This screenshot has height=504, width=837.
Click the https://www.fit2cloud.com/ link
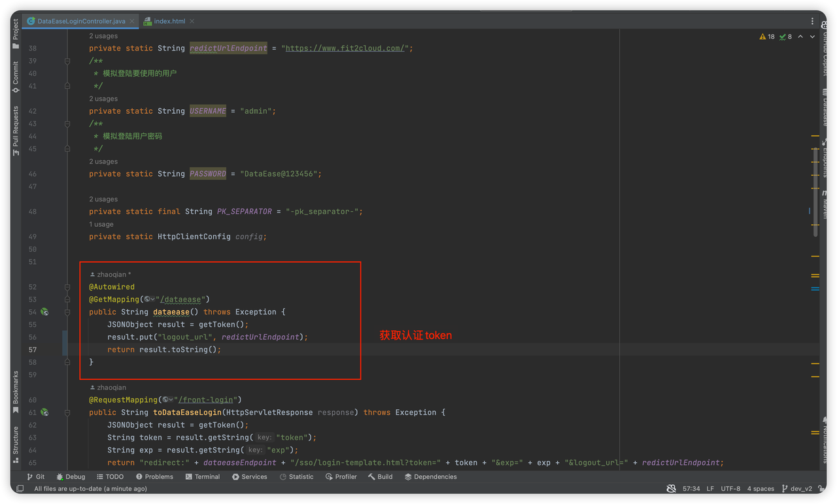point(345,48)
